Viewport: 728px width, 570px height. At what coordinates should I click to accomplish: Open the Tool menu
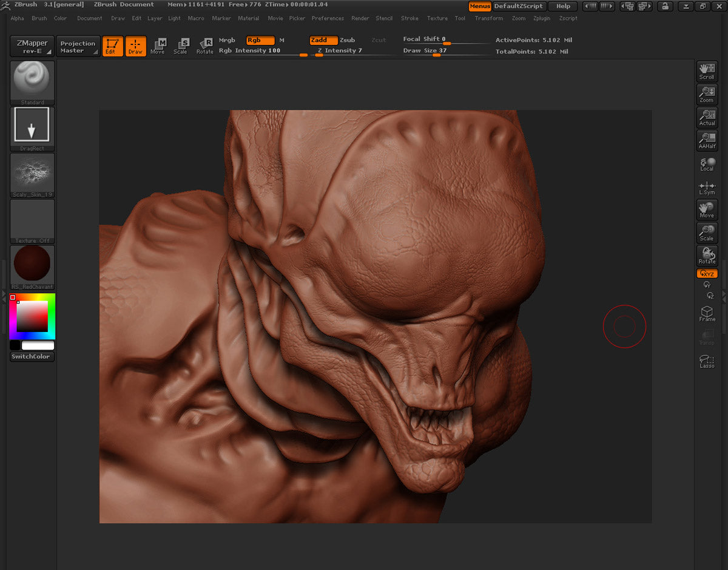tap(460, 18)
